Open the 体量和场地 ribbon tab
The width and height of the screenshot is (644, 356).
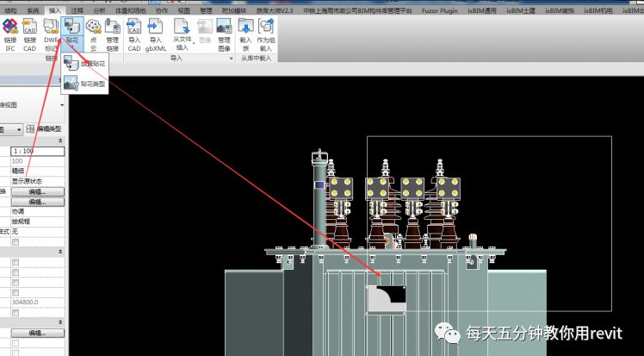[x=131, y=10]
